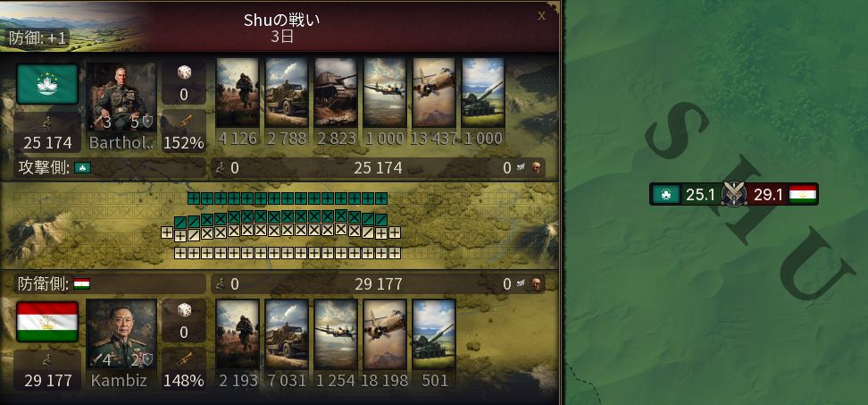
Task: Click attacker's artillery card showing 1 000
Action: [483, 92]
